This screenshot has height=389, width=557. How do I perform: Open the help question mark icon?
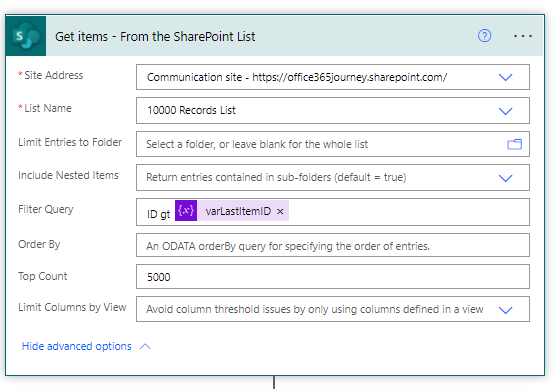point(484,36)
